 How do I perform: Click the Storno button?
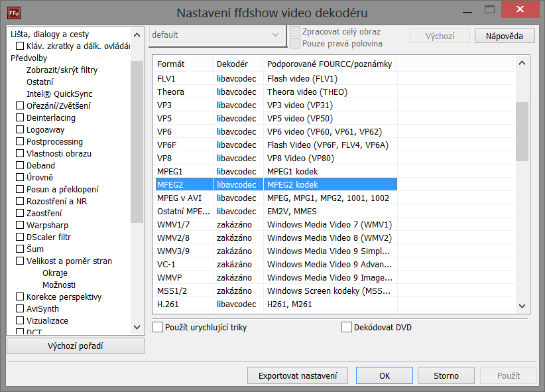(446, 375)
